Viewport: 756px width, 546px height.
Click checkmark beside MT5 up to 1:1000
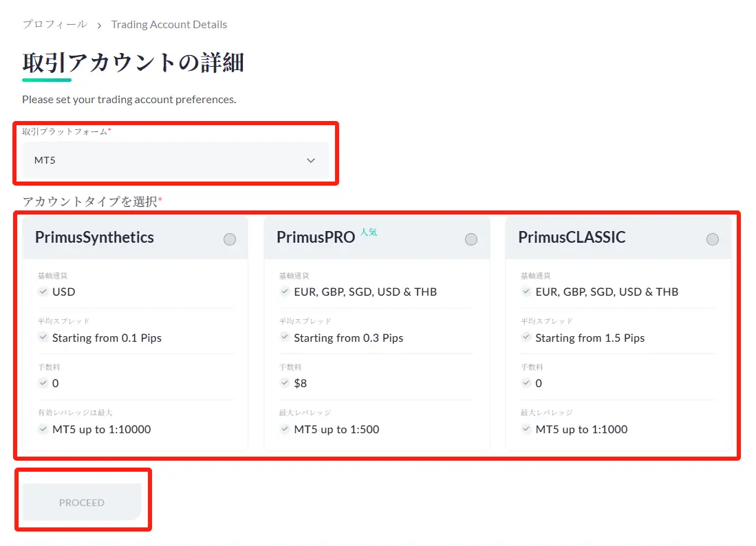point(526,429)
